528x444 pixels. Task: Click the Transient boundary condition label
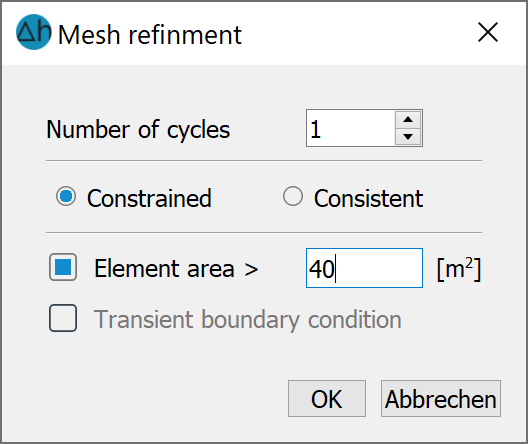[x=248, y=320]
